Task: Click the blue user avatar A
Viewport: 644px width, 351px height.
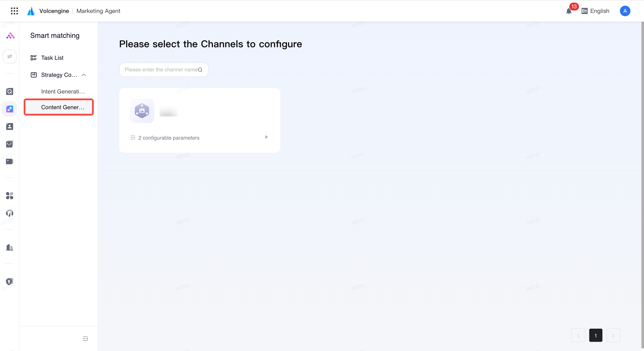Action: click(625, 11)
